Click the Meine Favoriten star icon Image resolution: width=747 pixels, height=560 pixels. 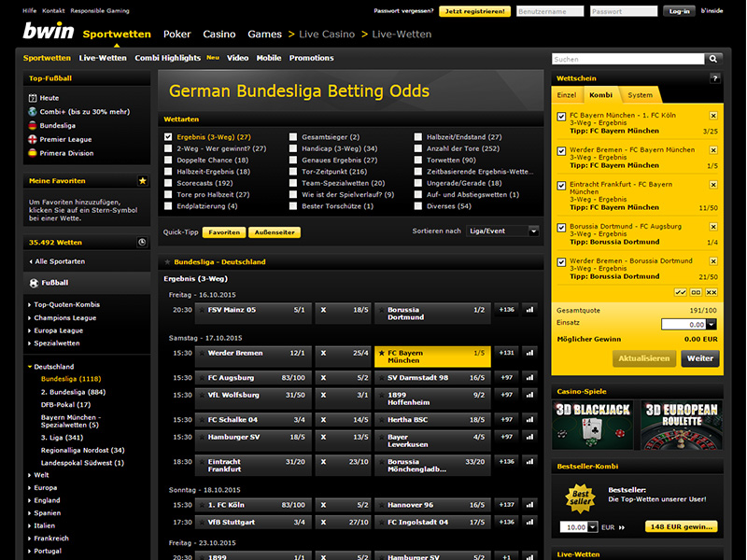[142, 181]
